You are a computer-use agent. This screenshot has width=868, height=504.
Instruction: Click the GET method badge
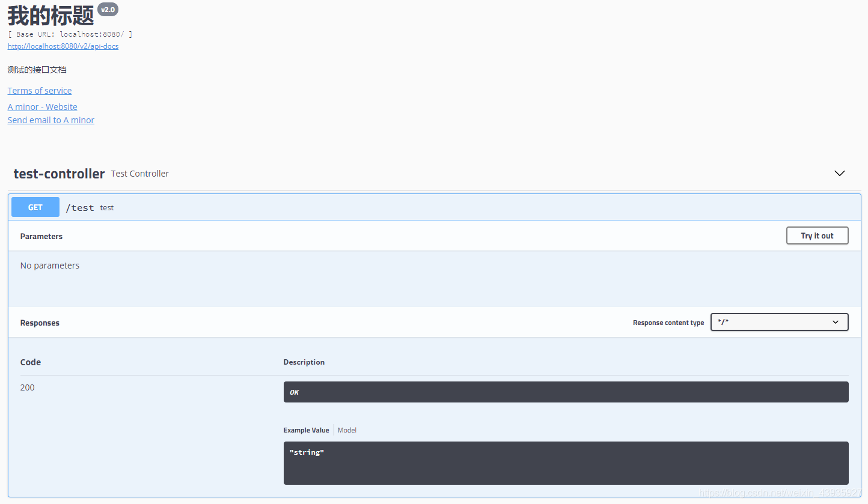click(35, 207)
